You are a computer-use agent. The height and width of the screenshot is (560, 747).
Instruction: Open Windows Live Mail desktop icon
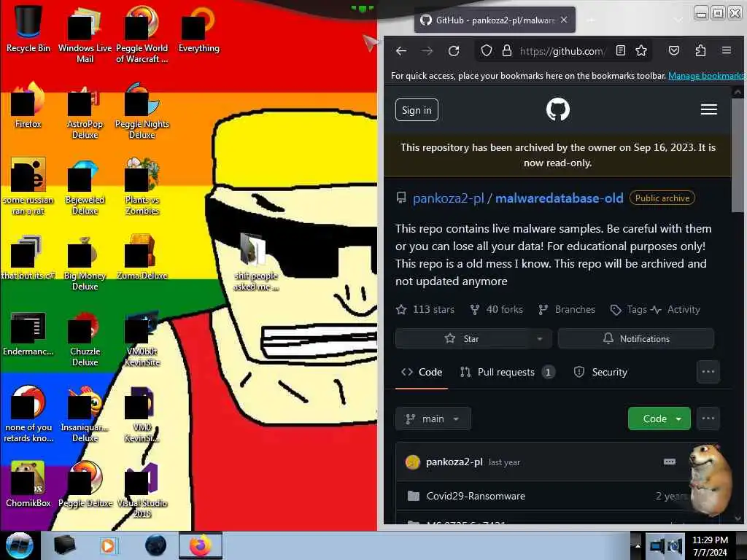pos(85,34)
